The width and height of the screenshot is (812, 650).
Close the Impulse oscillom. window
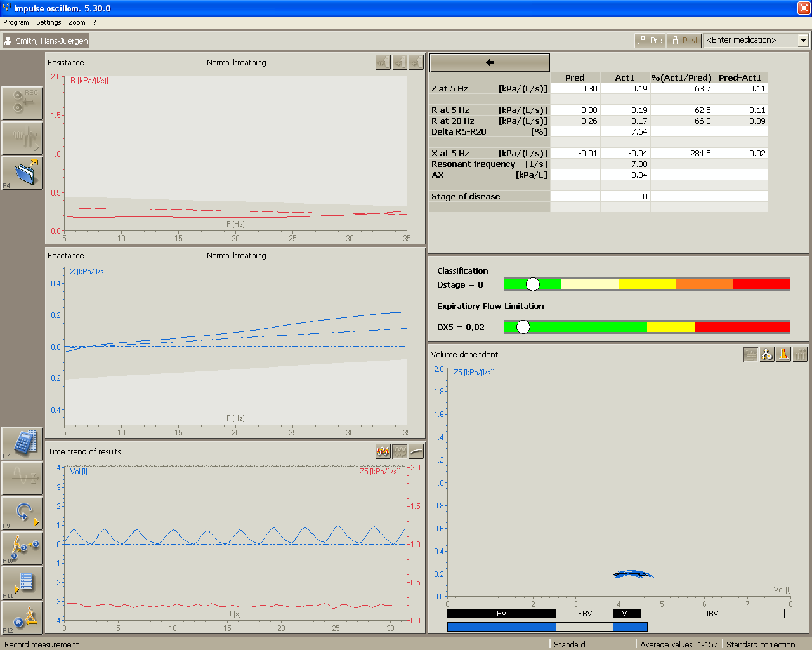(804, 8)
